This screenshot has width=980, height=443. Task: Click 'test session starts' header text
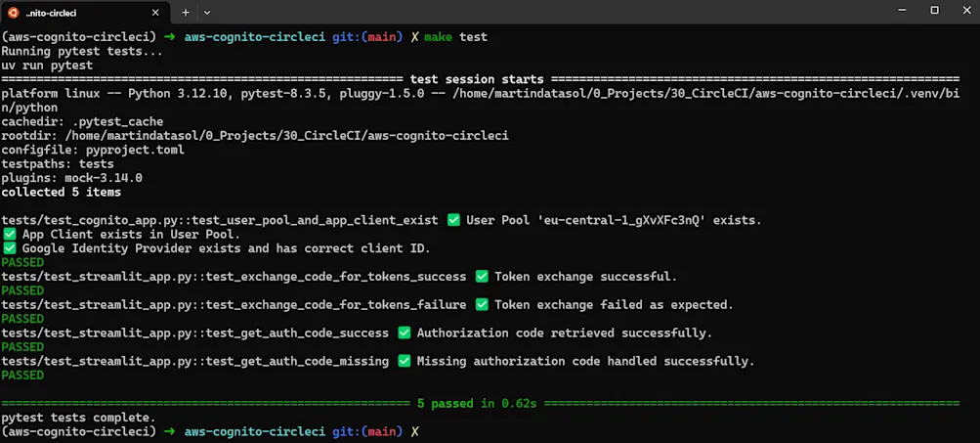477,79
